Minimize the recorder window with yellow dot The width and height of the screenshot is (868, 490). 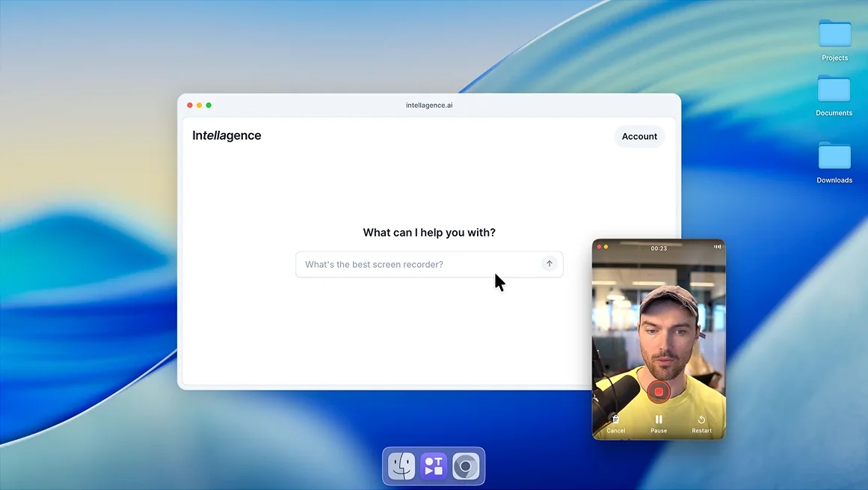coord(606,247)
